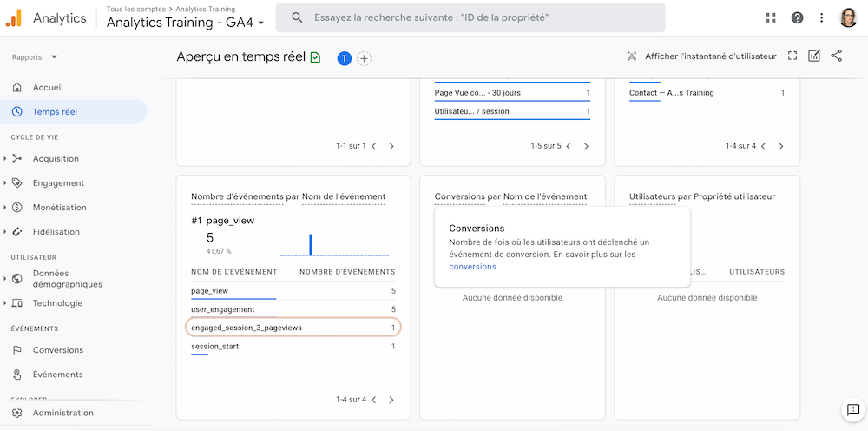
Task: Share this report icon
Action: tap(837, 56)
